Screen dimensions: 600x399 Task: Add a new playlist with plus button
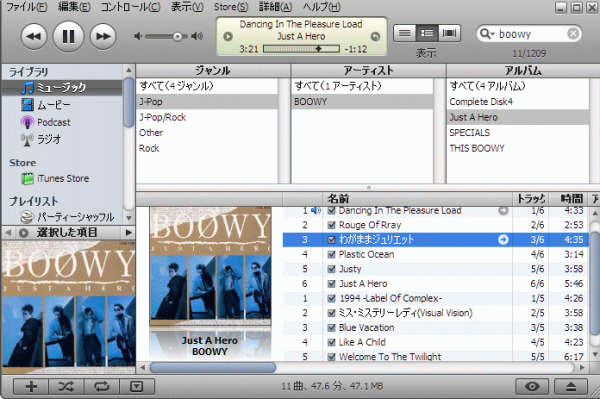31,386
